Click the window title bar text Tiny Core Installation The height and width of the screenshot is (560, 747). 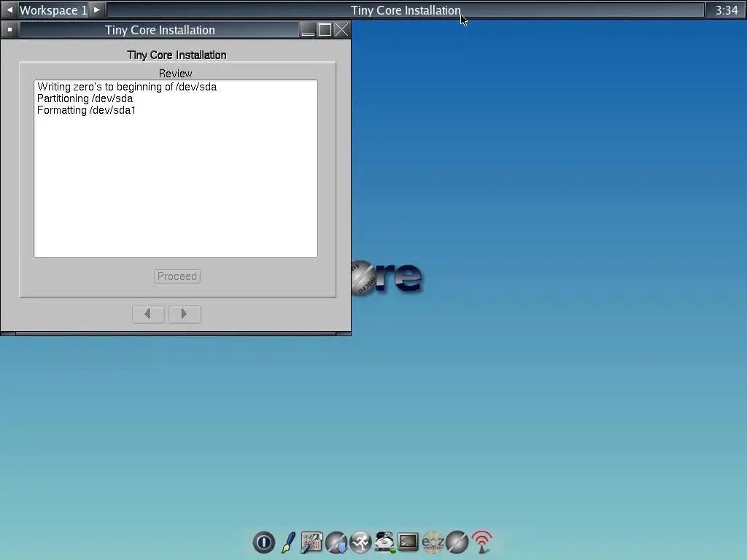coord(160,30)
